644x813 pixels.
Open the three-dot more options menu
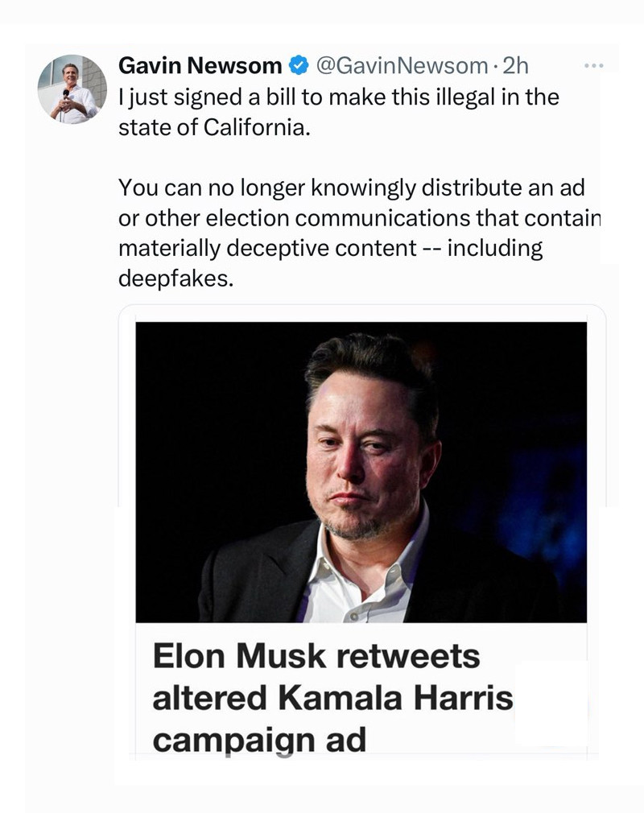click(x=593, y=64)
